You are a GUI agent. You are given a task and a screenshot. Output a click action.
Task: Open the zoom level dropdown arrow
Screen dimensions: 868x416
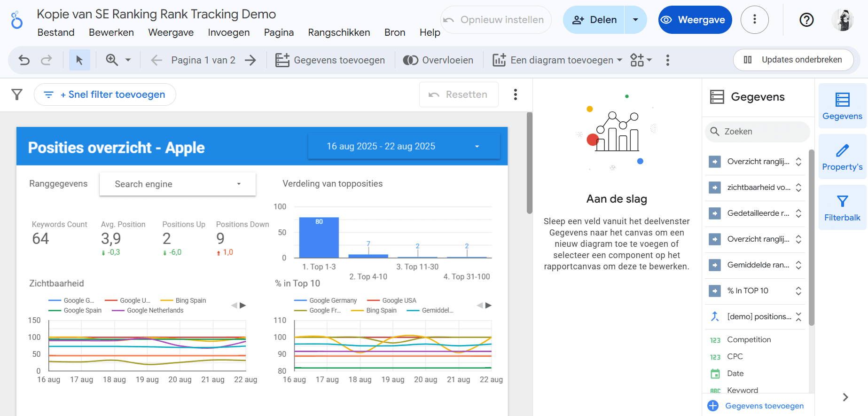pyautogui.click(x=128, y=60)
